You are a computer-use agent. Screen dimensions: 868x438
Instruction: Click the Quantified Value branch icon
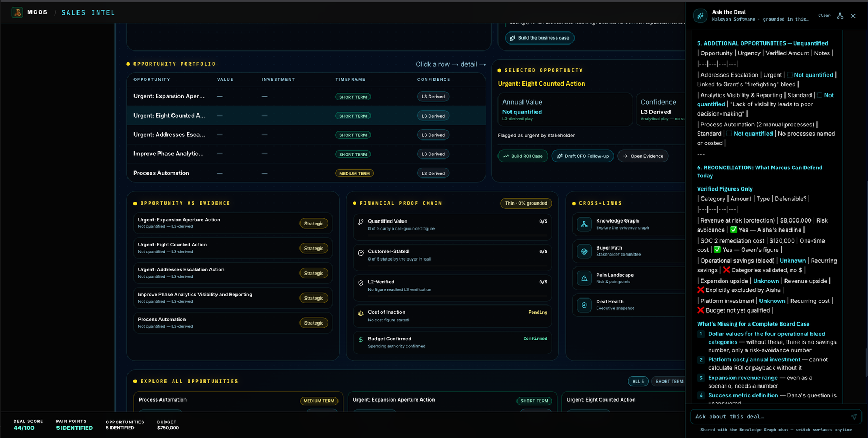pos(361,221)
